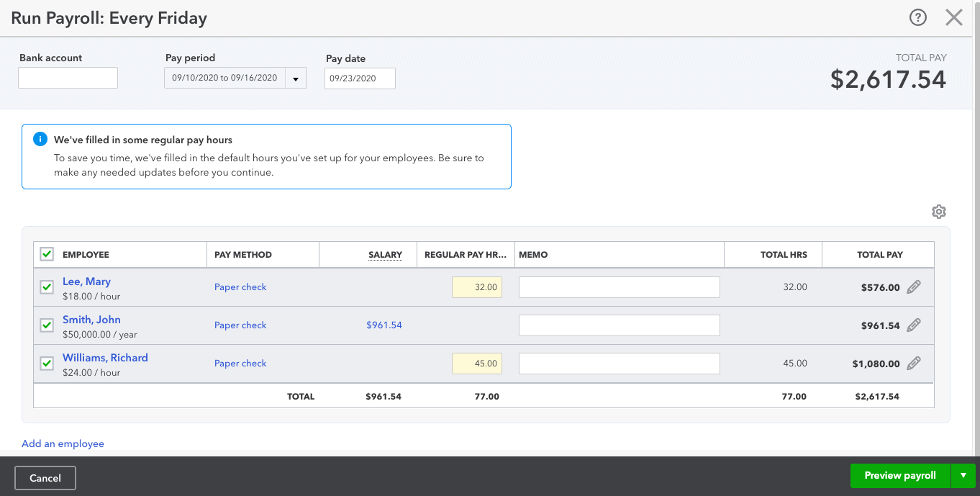
Task: Open the table settings gear icon
Action: pos(938,212)
